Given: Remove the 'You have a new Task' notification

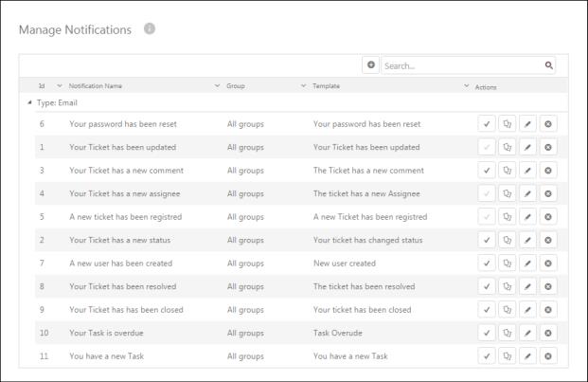Looking at the screenshot, I should pyautogui.click(x=548, y=355).
